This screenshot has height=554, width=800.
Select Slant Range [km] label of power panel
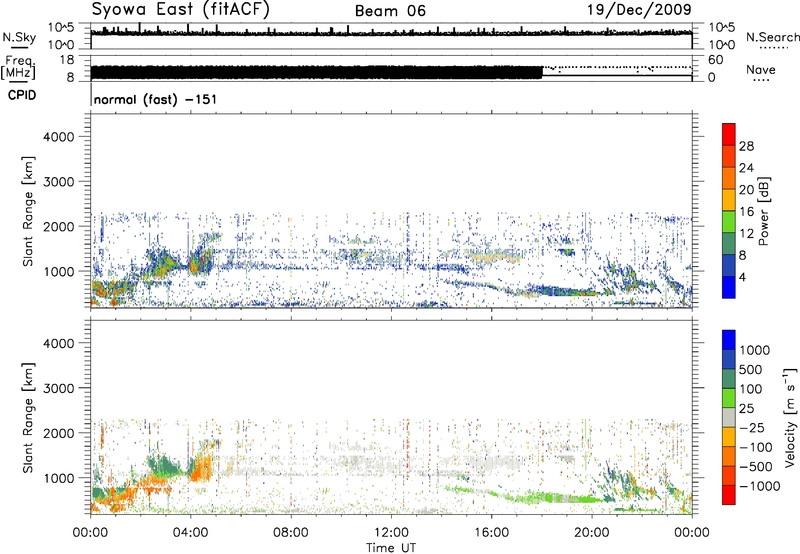tap(28, 211)
